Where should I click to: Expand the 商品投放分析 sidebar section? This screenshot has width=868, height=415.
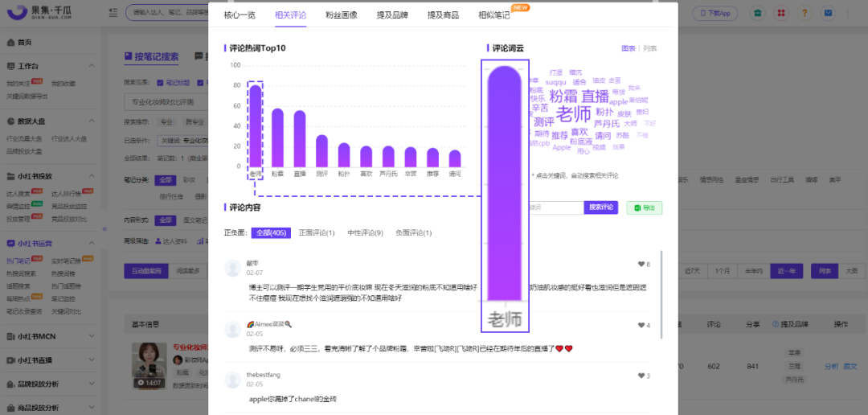coord(92,408)
